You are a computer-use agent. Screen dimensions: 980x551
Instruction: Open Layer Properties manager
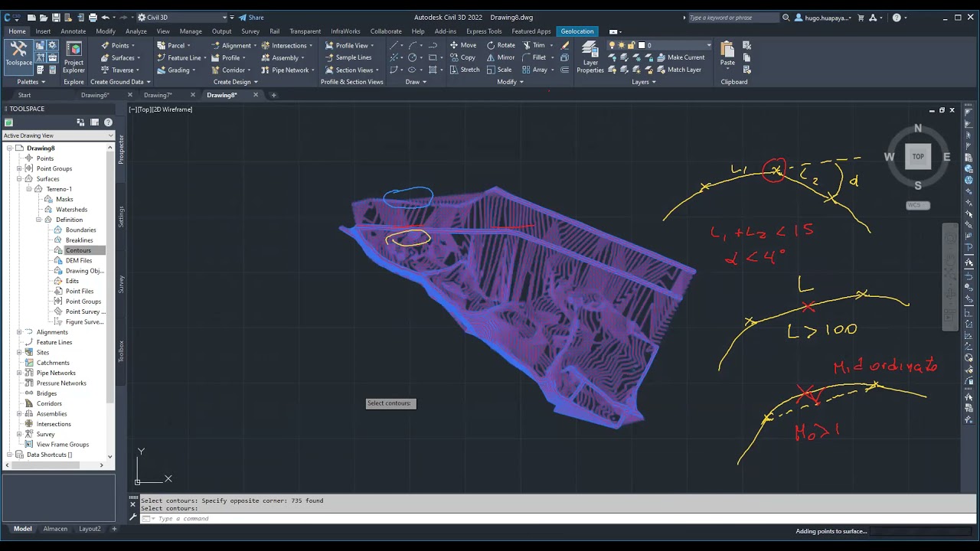590,57
